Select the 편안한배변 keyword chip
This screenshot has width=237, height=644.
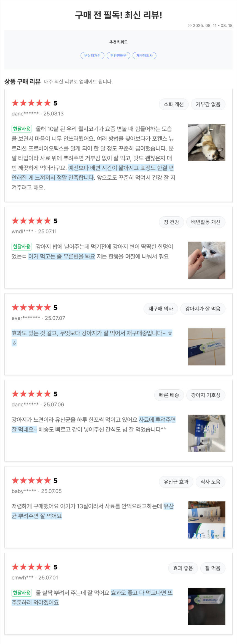click(118, 56)
